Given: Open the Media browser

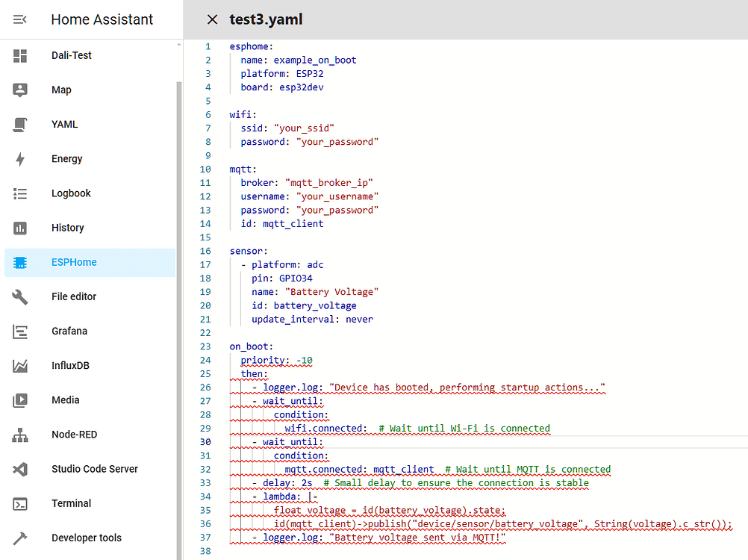Looking at the screenshot, I should click(x=65, y=400).
